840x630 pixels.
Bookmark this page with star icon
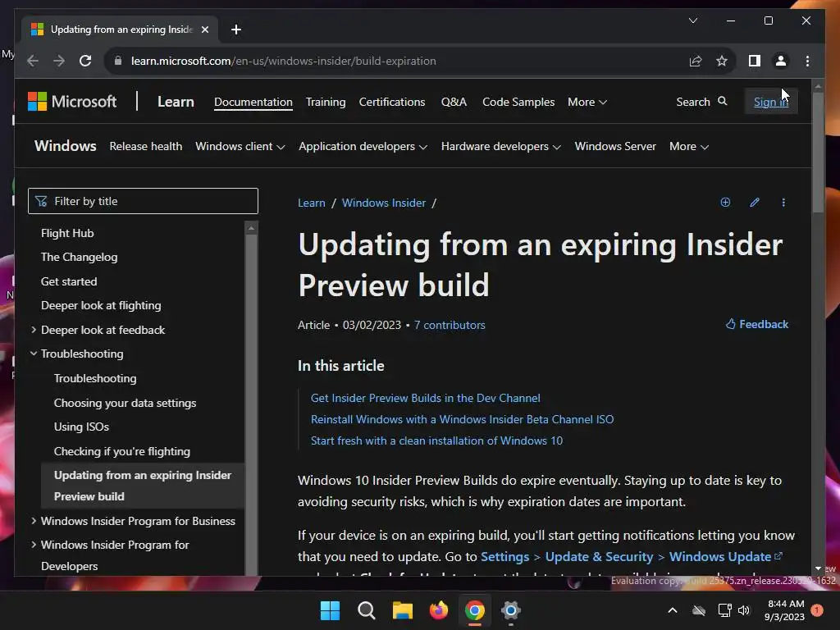click(x=722, y=61)
